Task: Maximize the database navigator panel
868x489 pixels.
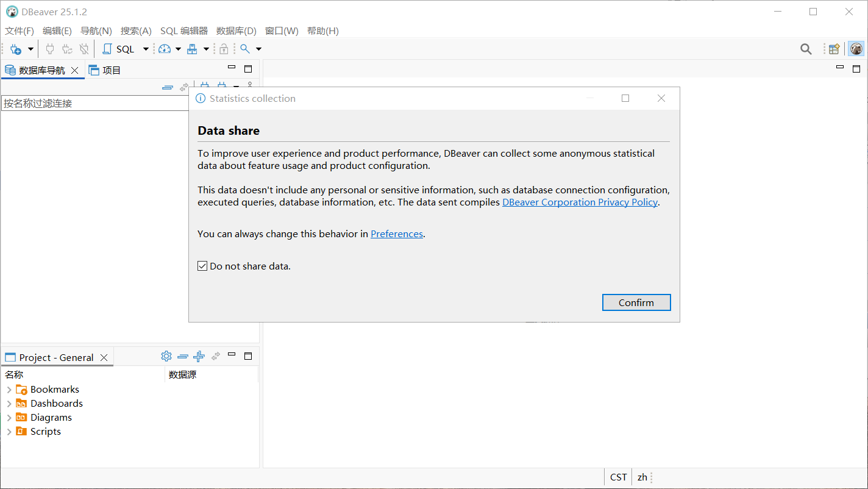Action: [x=248, y=68]
